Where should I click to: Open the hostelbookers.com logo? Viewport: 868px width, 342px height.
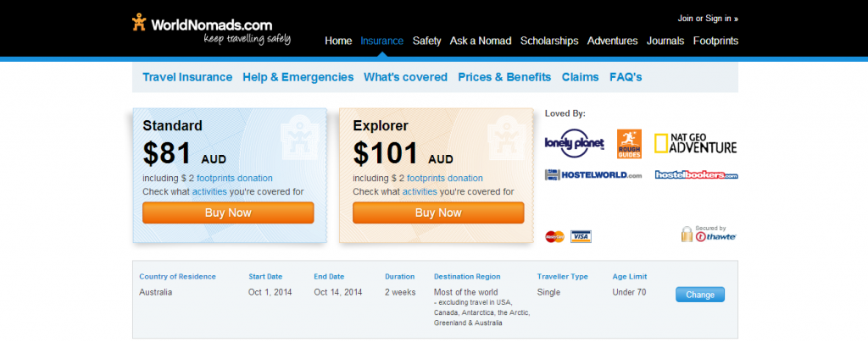[x=697, y=174]
